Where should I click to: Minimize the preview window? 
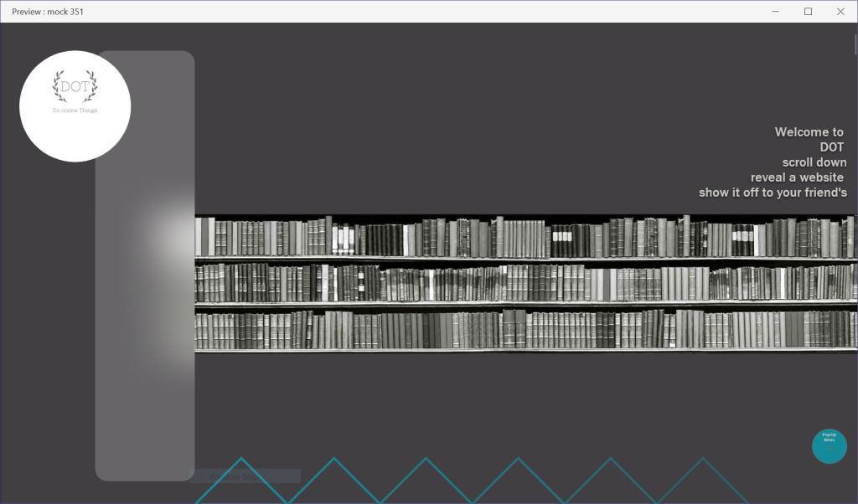click(776, 12)
